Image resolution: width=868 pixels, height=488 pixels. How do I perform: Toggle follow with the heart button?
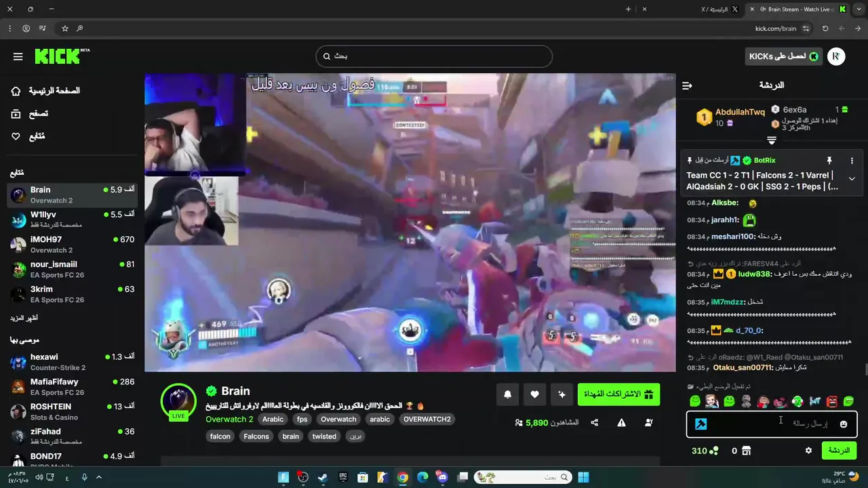click(534, 394)
